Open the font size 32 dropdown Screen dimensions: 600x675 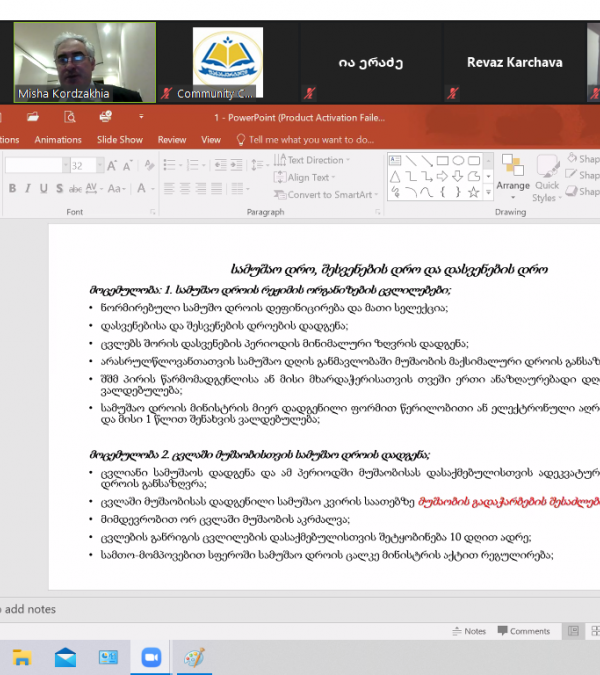click(x=100, y=165)
